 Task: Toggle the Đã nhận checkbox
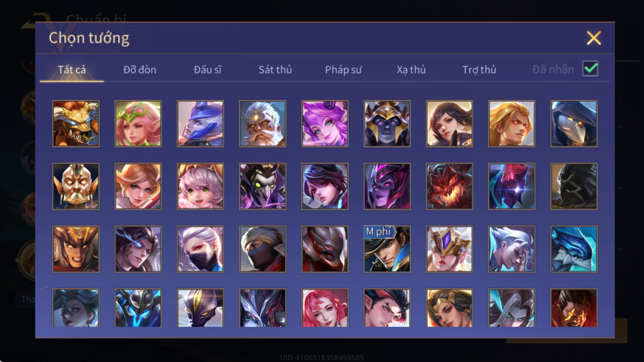pos(590,69)
